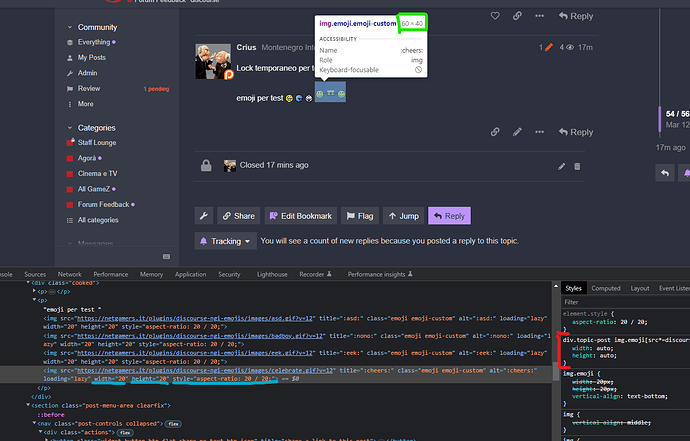Viewport: 690px width, 441px height.
Task: Open the orange edit history pencil showing 1
Action: (546, 47)
